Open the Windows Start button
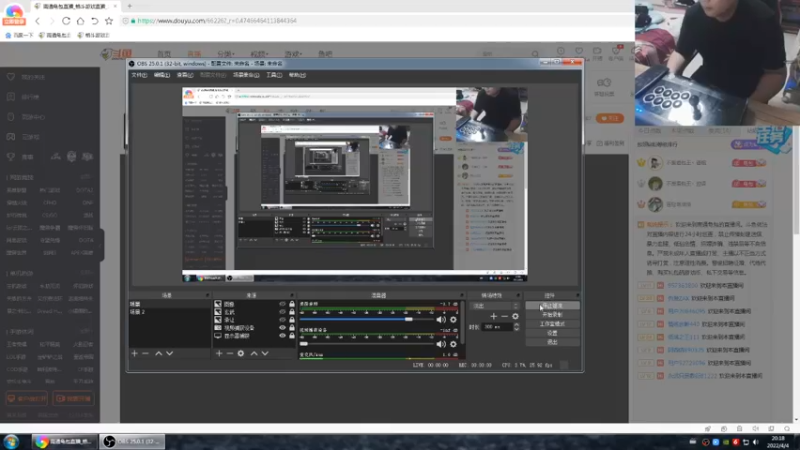 (x=11, y=441)
